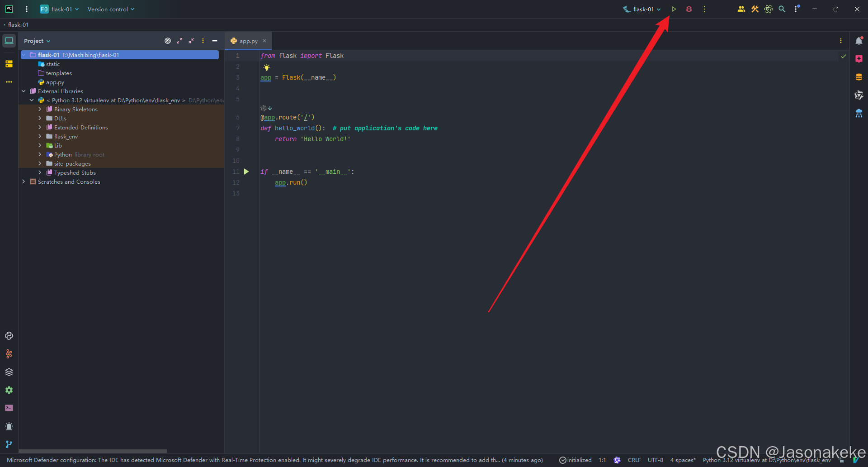Open Search Everywhere magnifier
The height and width of the screenshot is (467, 868).
click(x=782, y=9)
